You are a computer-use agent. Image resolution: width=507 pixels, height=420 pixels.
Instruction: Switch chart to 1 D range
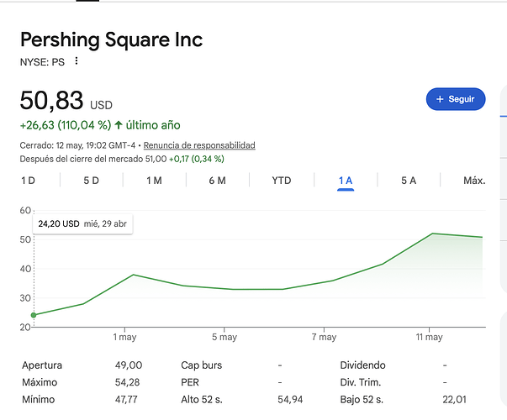click(x=28, y=181)
